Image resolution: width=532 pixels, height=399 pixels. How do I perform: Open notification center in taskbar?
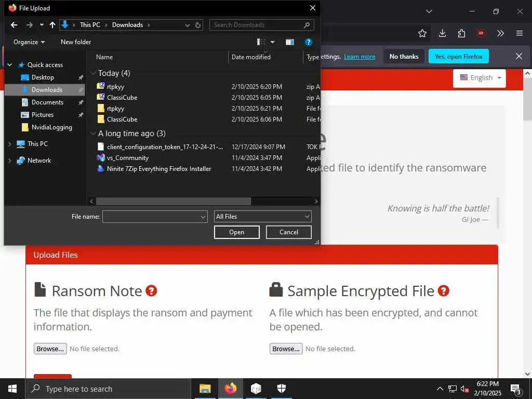(516, 390)
